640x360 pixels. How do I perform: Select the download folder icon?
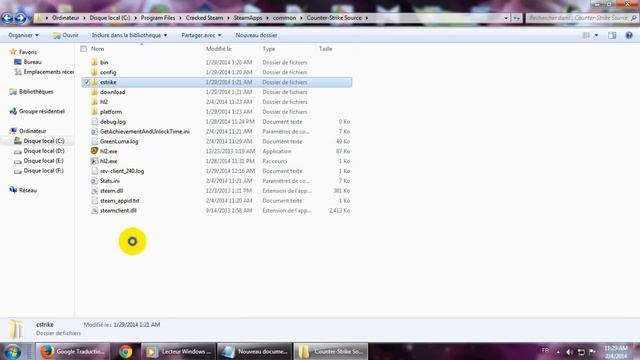[x=94, y=92]
